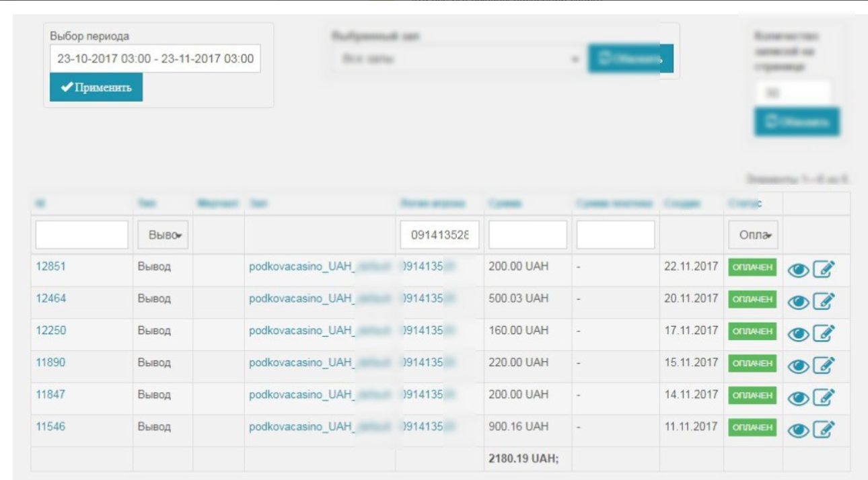This screenshot has height=480, width=868.
Task: Sort by the created date column header
Action: [682, 203]
